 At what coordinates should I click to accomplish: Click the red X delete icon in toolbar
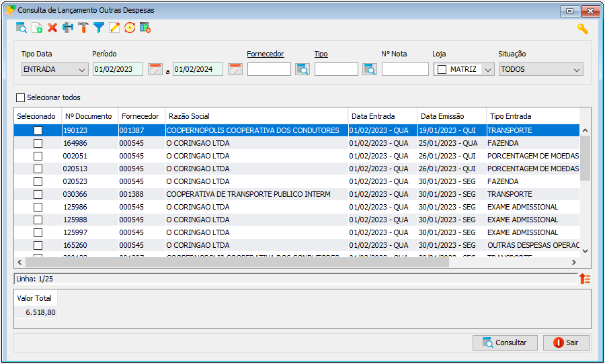click(x=52, y=28)
